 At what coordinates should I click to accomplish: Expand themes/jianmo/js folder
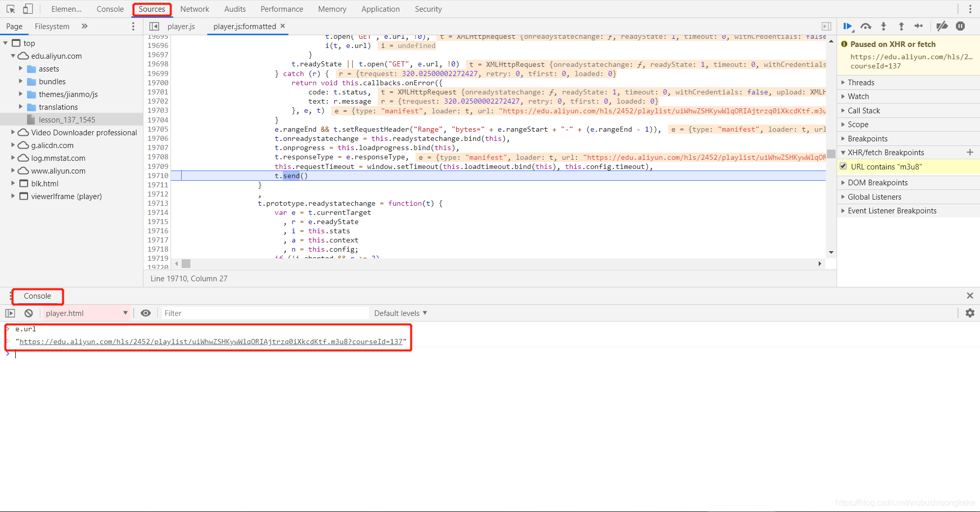click(20, 94)
